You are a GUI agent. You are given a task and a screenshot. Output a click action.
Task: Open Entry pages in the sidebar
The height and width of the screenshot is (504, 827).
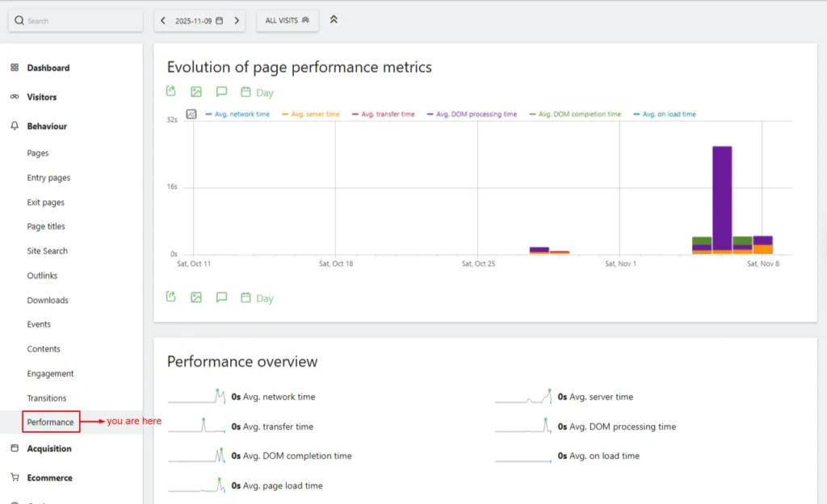(48, 178)
